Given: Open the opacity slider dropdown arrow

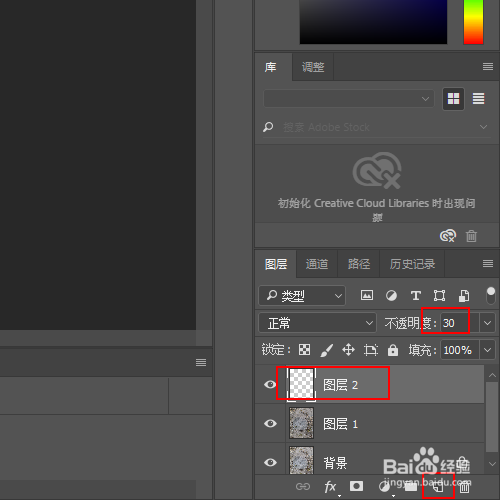Looking at the screenshot, I should (487, 323).
